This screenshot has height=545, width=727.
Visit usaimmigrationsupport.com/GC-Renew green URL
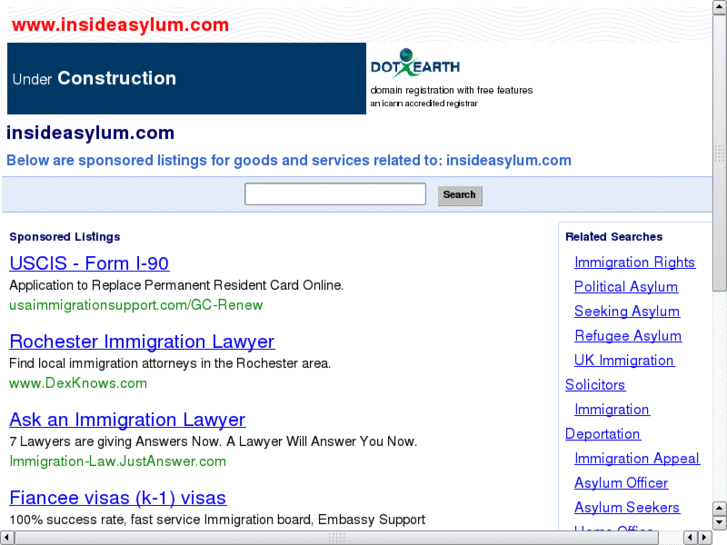(x=136, y=305)
